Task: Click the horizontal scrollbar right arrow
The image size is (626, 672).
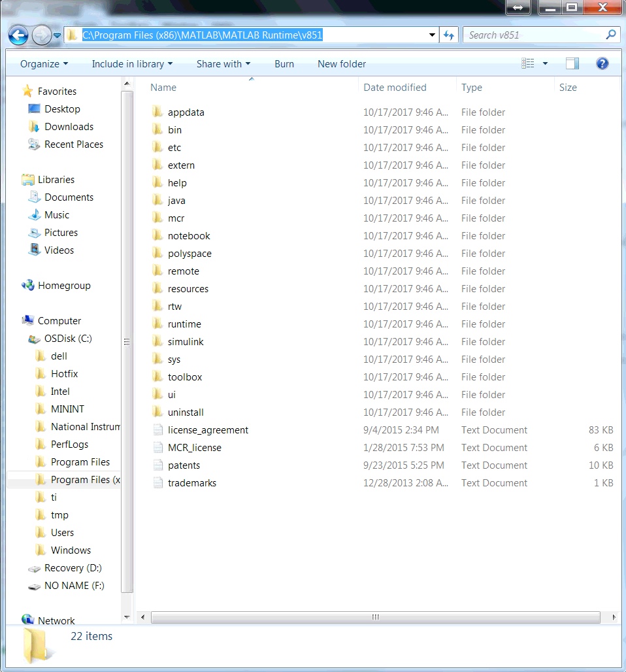Action: coord(614,617)
